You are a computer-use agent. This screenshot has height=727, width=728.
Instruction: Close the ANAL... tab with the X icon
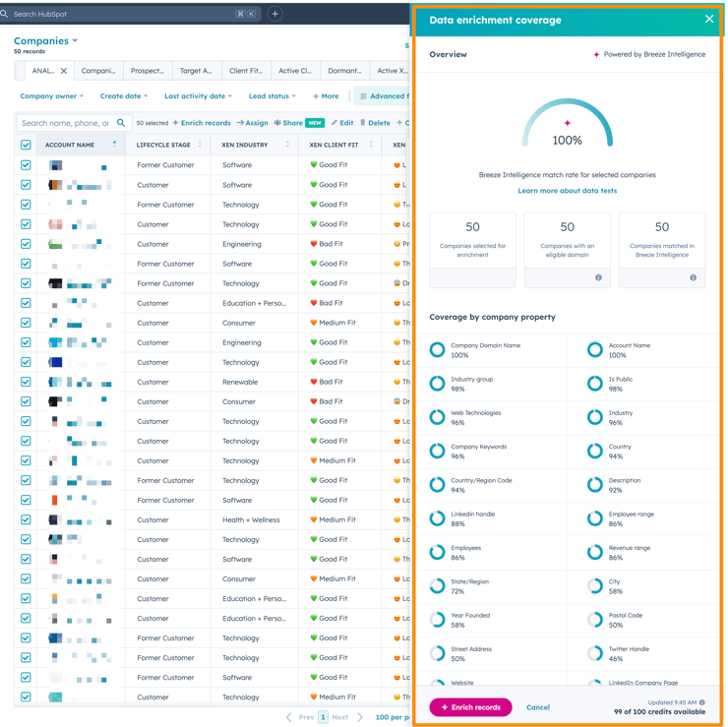click(64, 71)
